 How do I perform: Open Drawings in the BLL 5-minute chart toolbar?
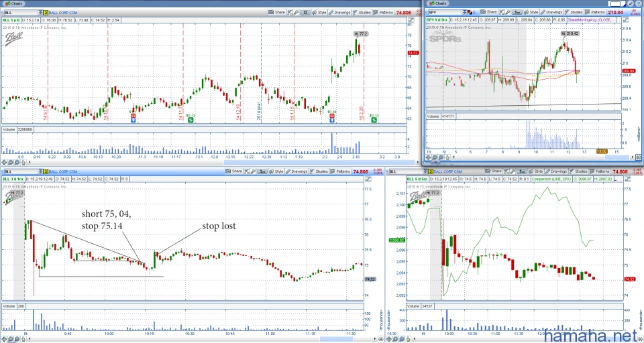556,171
